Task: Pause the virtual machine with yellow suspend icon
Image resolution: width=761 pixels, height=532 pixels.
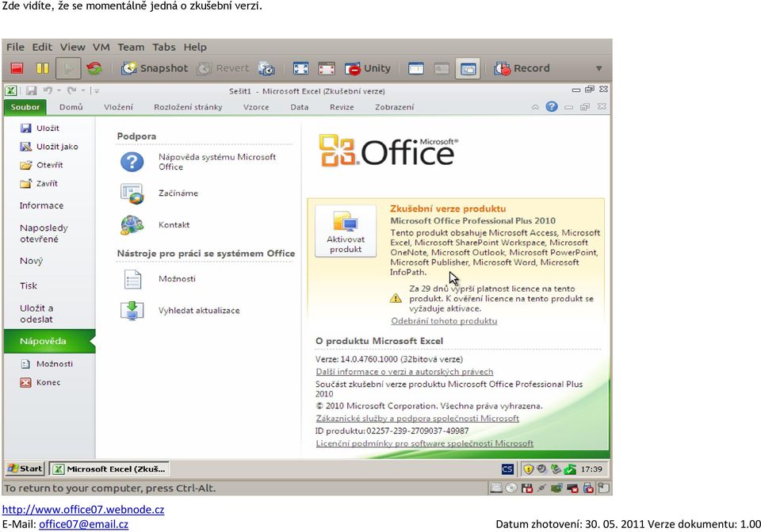Action: point(42,68)
